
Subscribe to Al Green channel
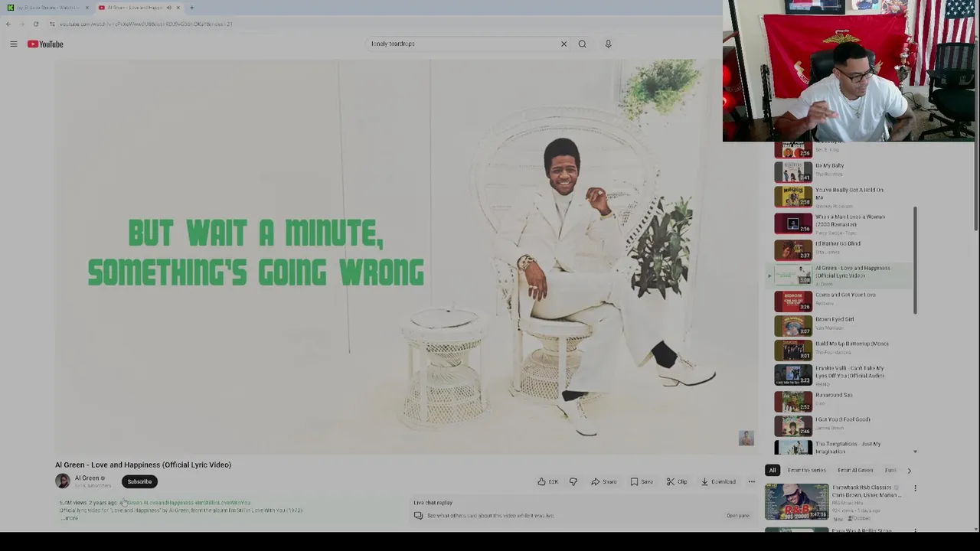click(139, 481)
